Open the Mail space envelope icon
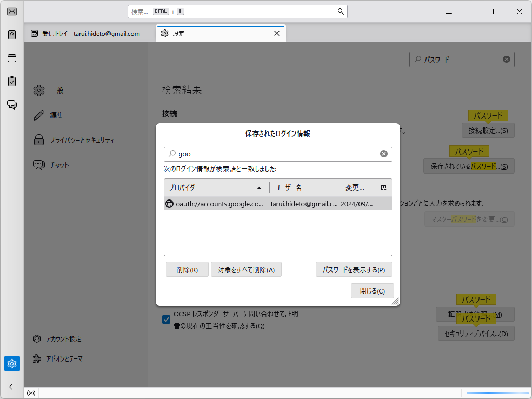 coord(11,11)
